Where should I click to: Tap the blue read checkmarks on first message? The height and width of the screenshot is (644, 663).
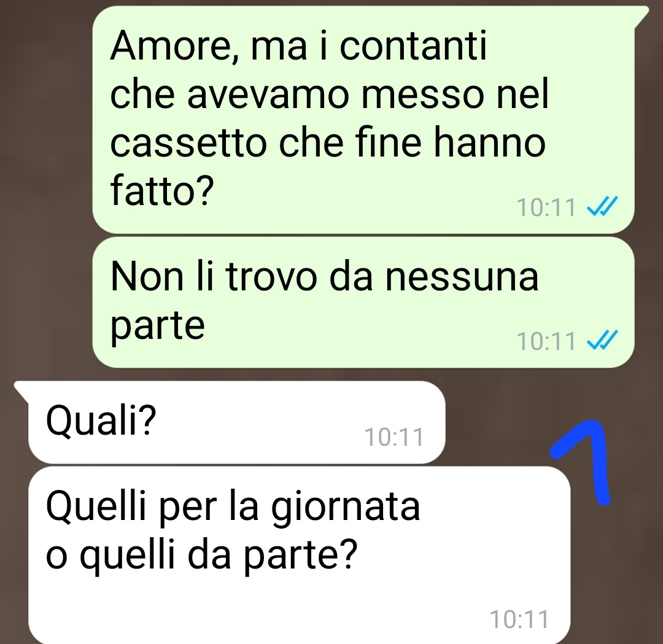tap(603, 206)
